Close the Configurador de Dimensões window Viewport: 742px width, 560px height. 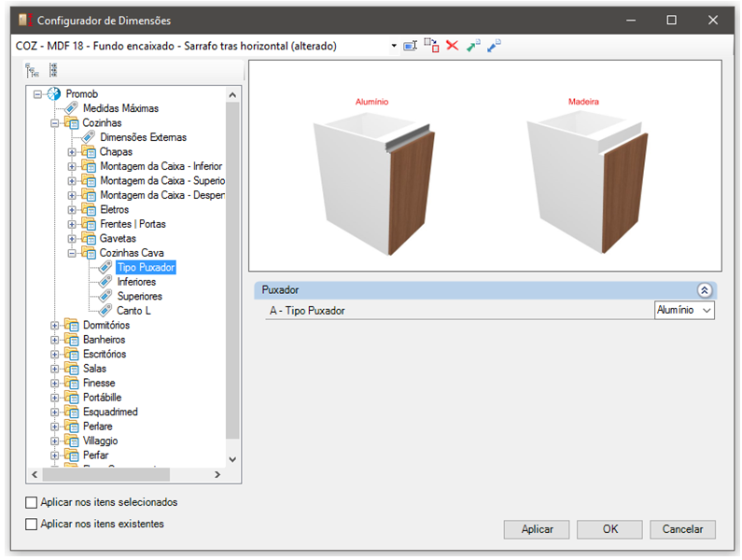point(713,20)
